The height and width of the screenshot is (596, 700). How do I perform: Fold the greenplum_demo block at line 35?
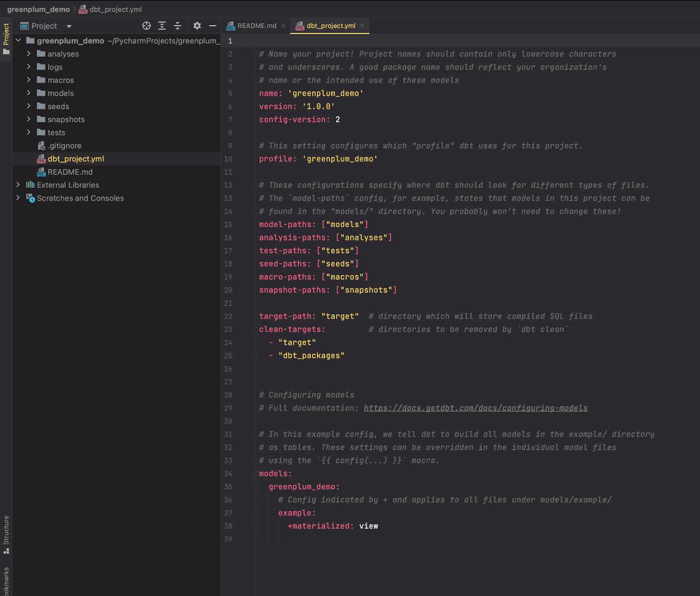coord(255,487)
